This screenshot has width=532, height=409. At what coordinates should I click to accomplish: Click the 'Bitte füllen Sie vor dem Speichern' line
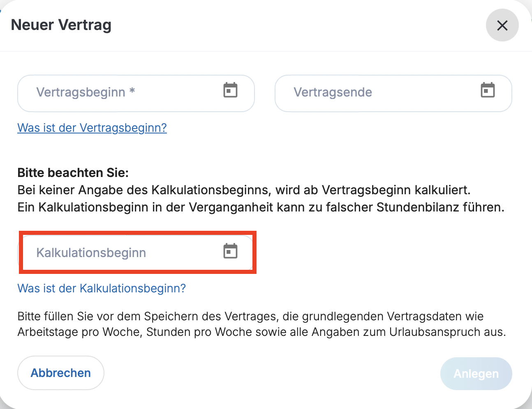250,316
